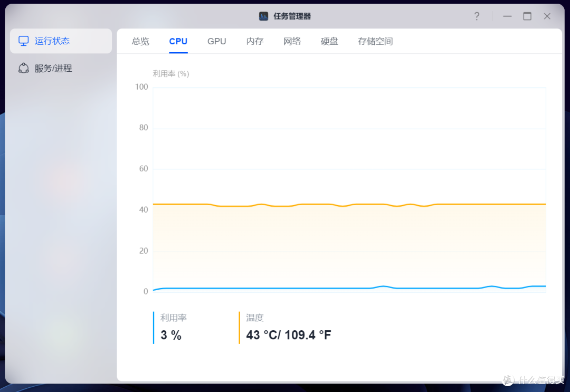Switch to the 硬盘 tab
Viewport: 570px width, 392px height.
coord(329,42)
